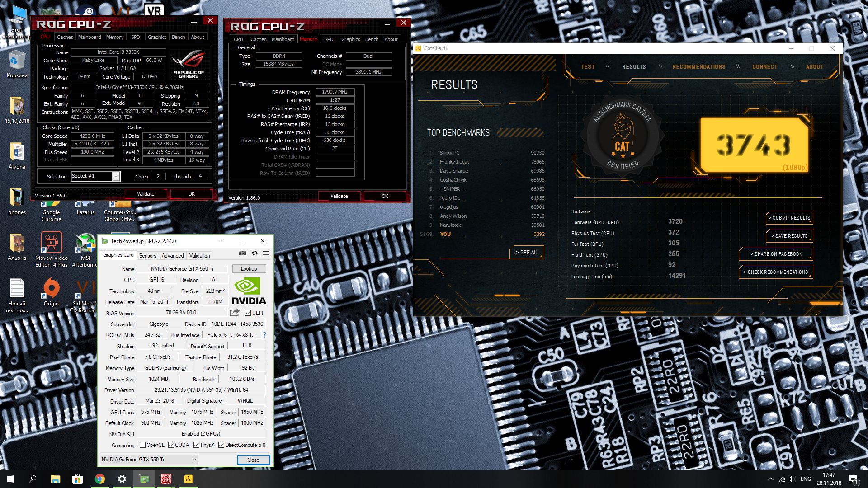This screenshot has width=868, height=488.
Task: Click the Close button in GPU-Z
Action: click(253, 460)
